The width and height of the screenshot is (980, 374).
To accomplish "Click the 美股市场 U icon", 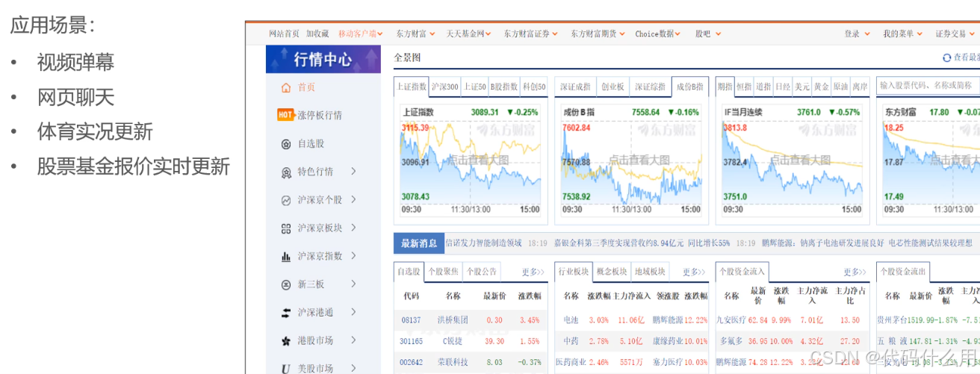I will [x=285, y=369].
